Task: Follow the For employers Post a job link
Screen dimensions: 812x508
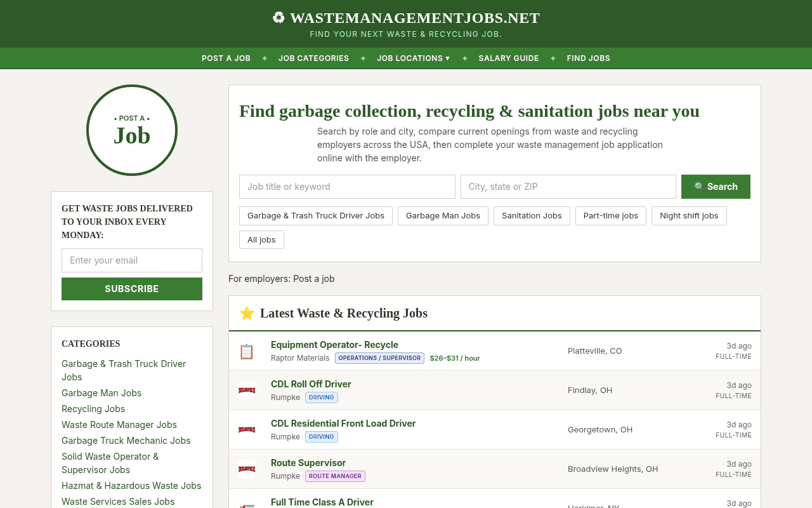Action: 313,279
